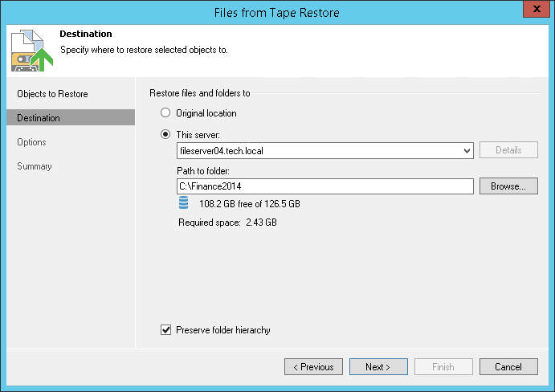Viewport: 555px width, 392px height.
Task: Click the free disk space text
Action: click(249, 204)
